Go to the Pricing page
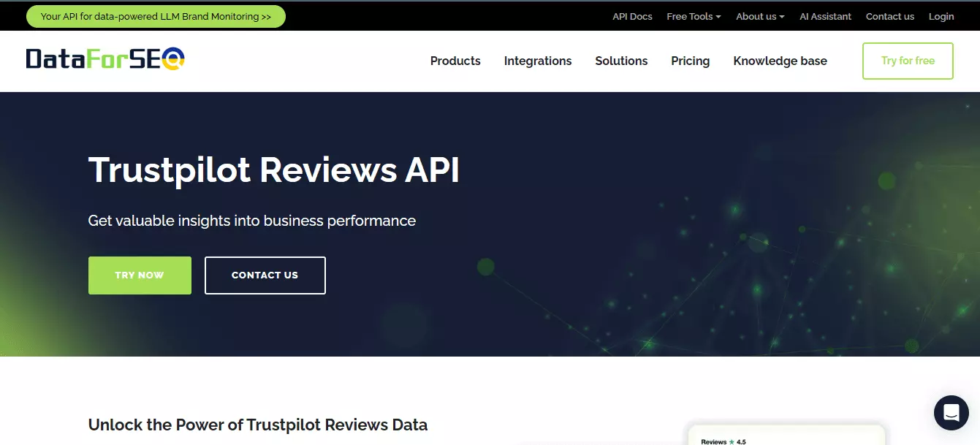This screenshot has height=445, width=980. point(690,61)
